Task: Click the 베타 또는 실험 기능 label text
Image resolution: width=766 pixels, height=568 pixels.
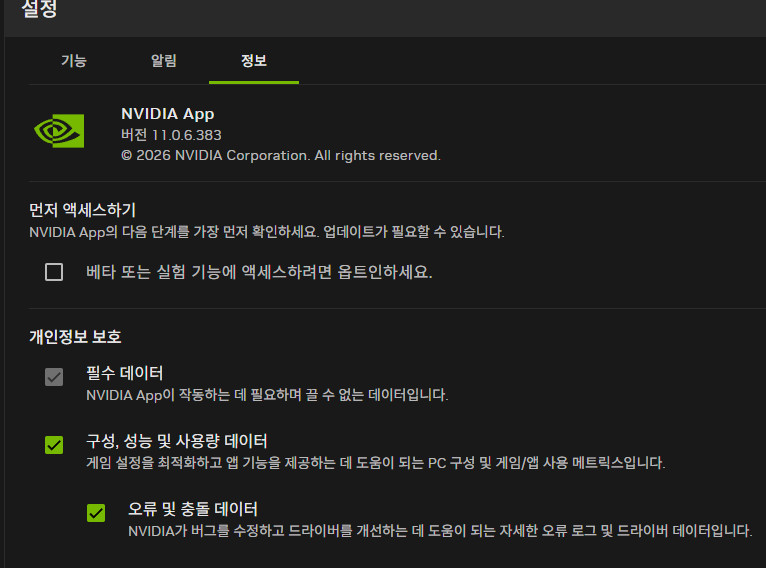Action: tap(259, 272)
